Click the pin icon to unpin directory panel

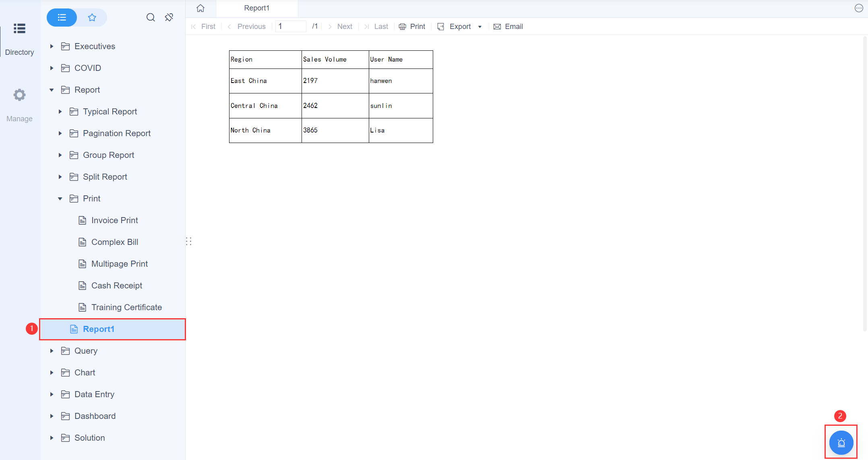[169, 17]
